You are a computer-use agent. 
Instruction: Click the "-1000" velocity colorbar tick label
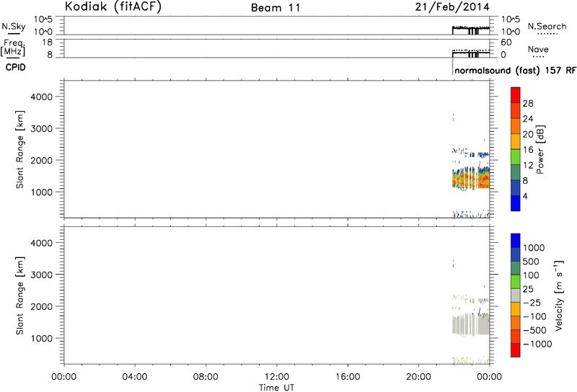pyautogui.click(x=537, y=344)
